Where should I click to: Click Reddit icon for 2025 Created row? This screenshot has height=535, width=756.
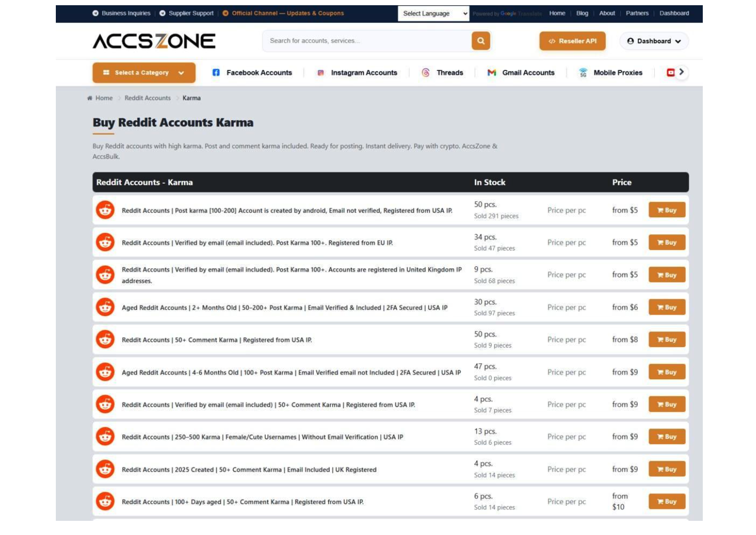(x=105, y=469)
